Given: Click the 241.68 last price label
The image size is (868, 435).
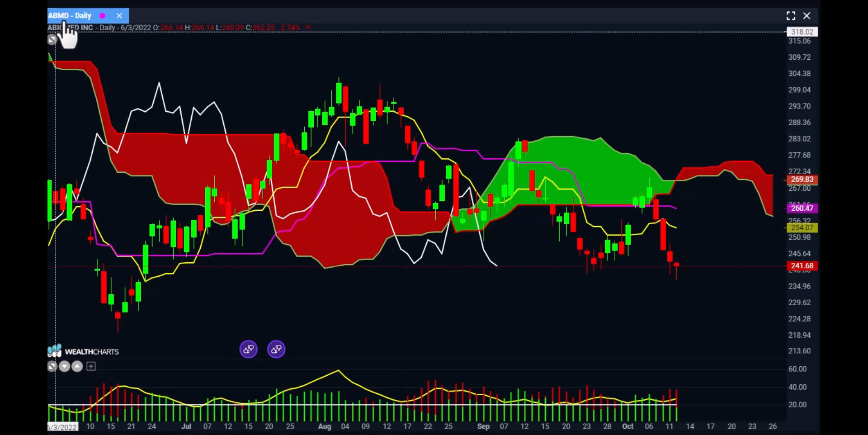Looking at the screenshot, I should tap(802, 266).
